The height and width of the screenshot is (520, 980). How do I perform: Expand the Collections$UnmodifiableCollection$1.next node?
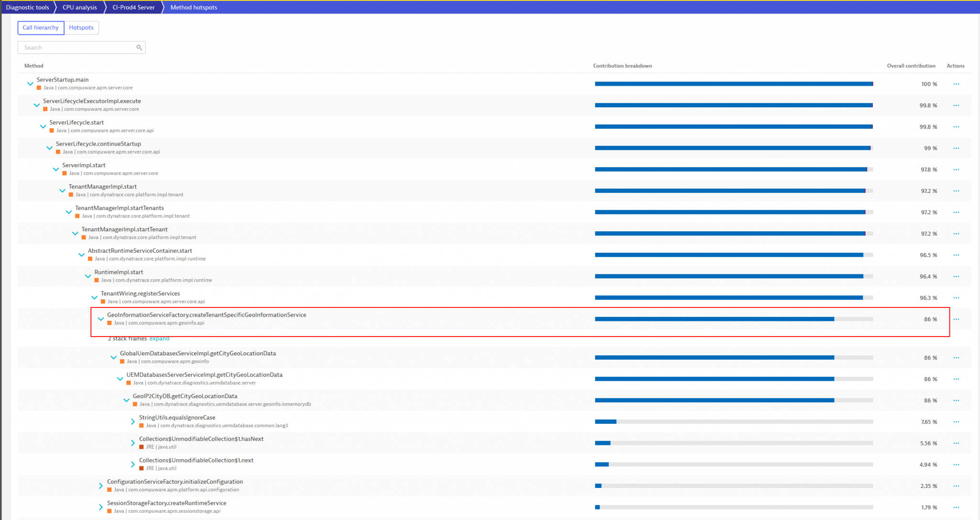(x=133, y=463)
